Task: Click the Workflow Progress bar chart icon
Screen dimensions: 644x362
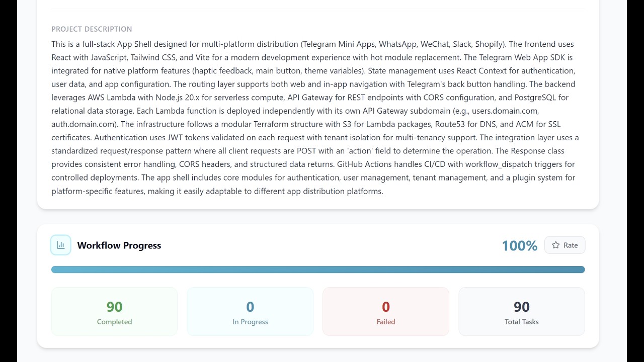Action: [61, 245]
